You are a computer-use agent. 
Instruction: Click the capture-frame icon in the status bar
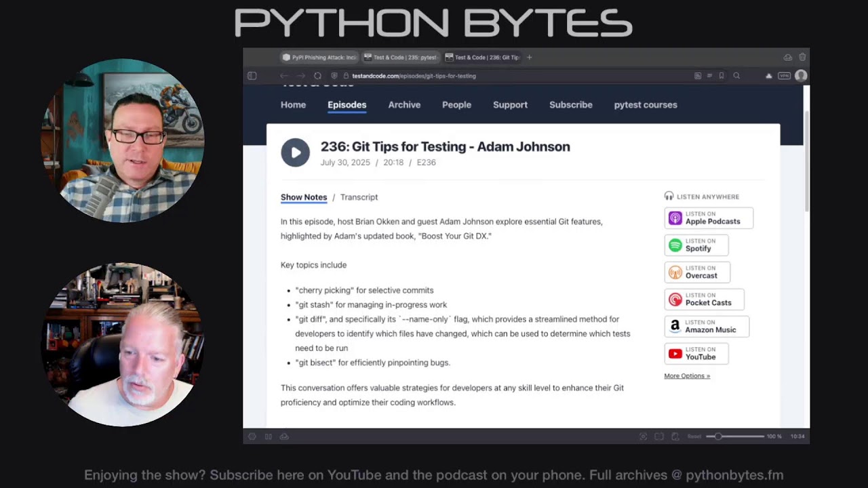[659, 436]
